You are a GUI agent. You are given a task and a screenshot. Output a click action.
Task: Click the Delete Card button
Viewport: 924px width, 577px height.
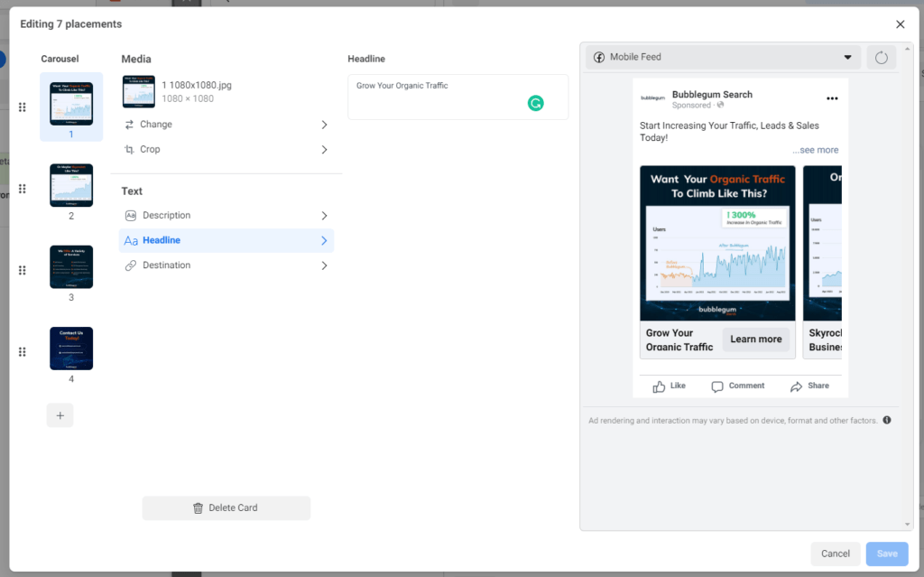coord(226,508)
